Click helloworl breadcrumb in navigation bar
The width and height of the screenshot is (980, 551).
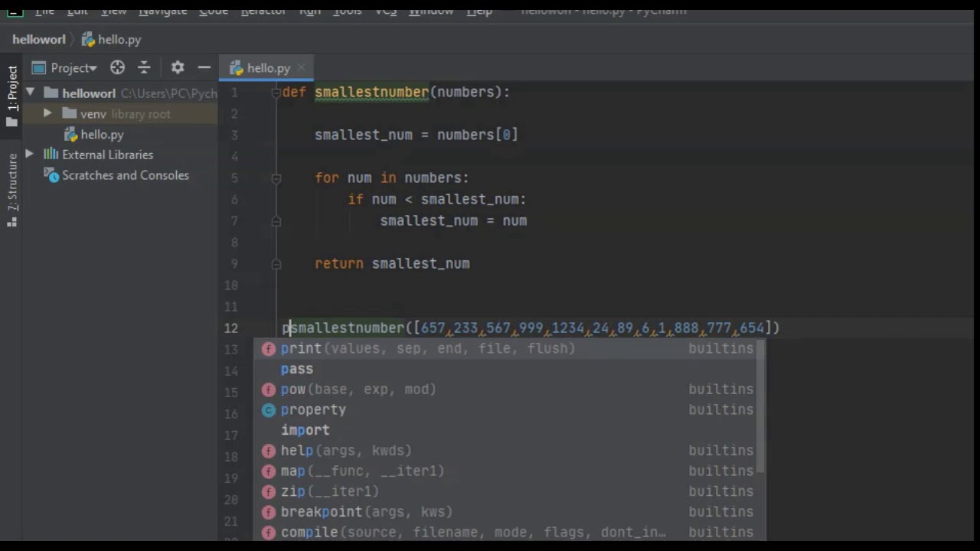[x=39, y=39]
